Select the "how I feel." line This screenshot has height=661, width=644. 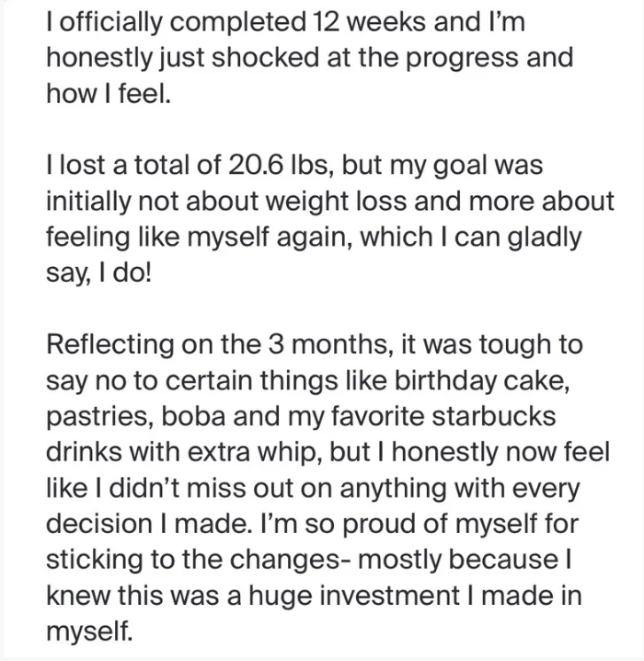109,93
